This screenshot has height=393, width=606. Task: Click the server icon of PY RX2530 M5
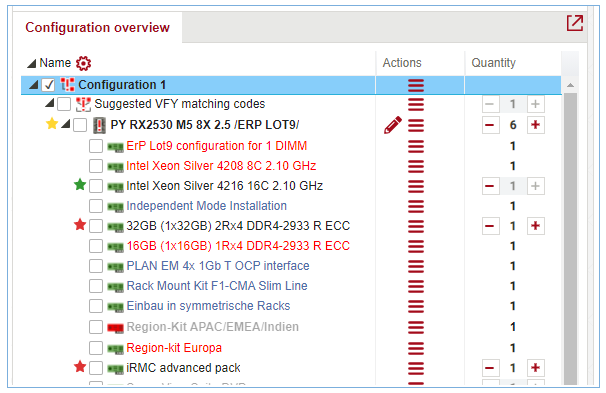point(100,125)
